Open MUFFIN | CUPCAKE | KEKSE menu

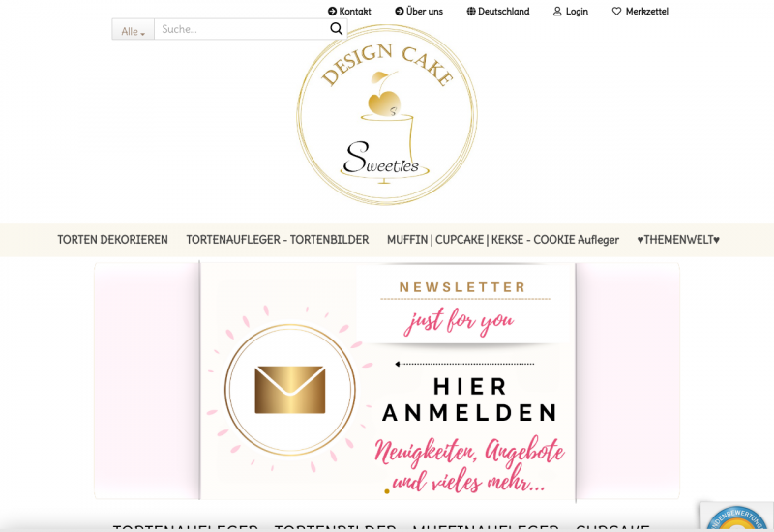pyautogui.click(x=503, y=240)
